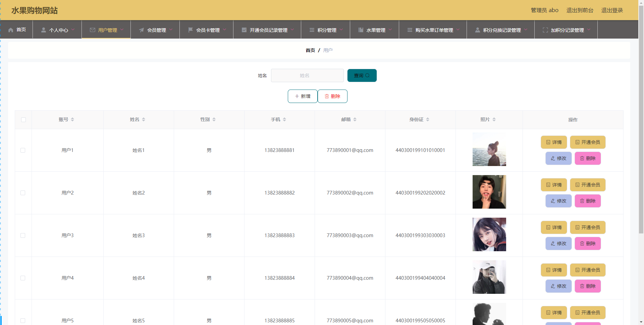Toggle the select-all checkbox in table header
The width and height of the screenshot is (644, 325).
(x=23, y=120)
